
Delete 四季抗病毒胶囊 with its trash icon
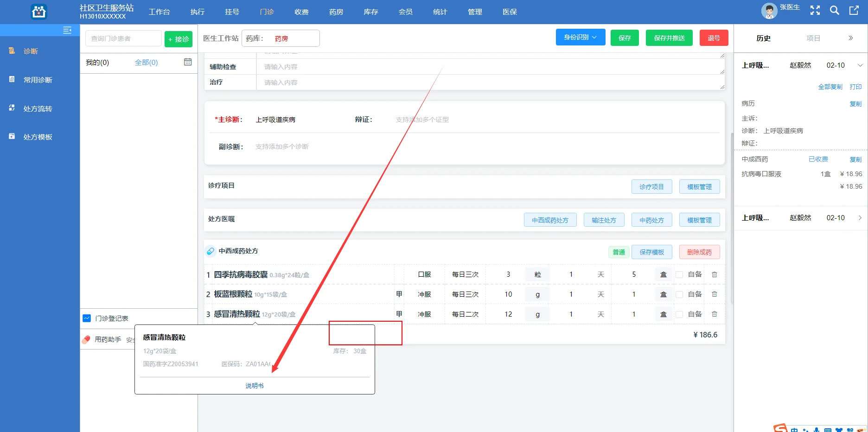point(714,274)
